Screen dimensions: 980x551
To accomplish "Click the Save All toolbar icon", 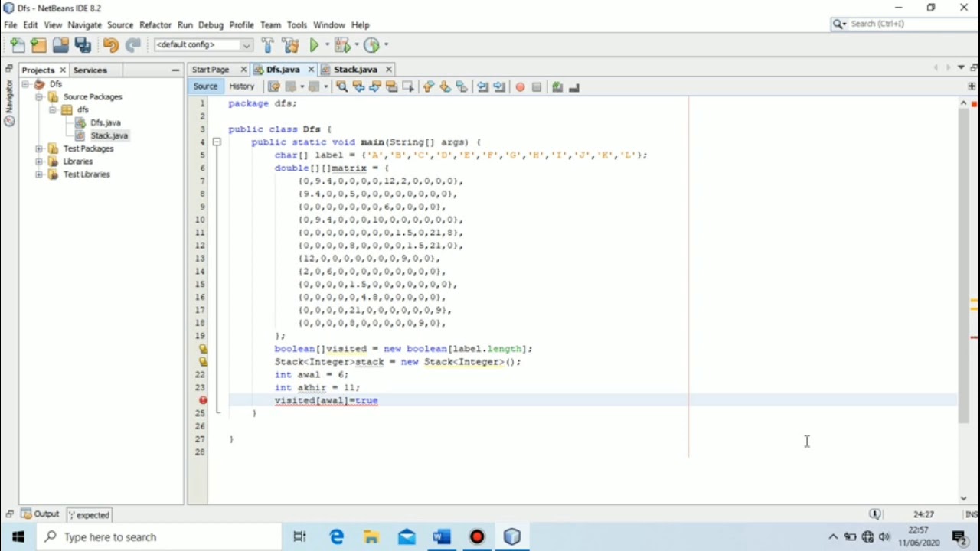I will tap(83, 45).
